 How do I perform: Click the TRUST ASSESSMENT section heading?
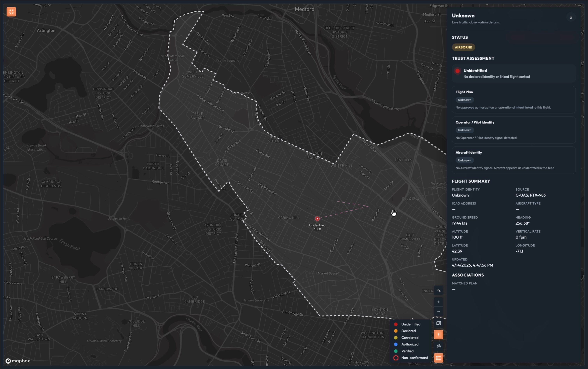point(473,58)
